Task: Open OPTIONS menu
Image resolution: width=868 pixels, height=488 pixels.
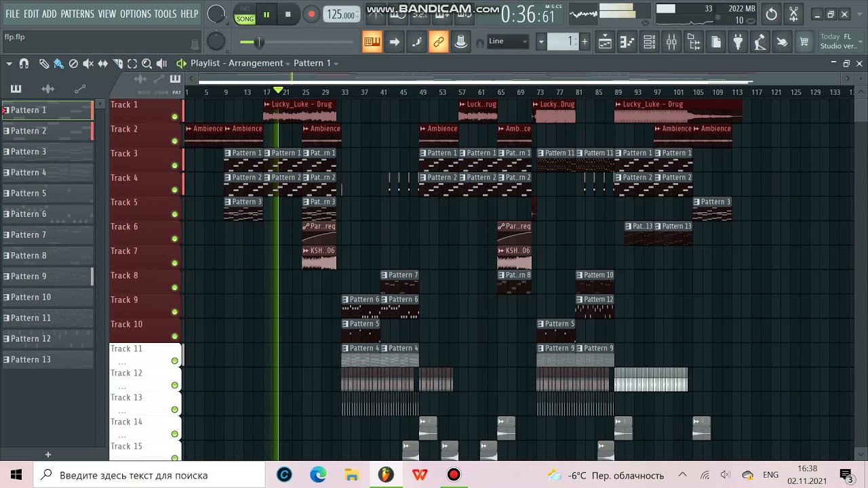Action: click(136, 14)
